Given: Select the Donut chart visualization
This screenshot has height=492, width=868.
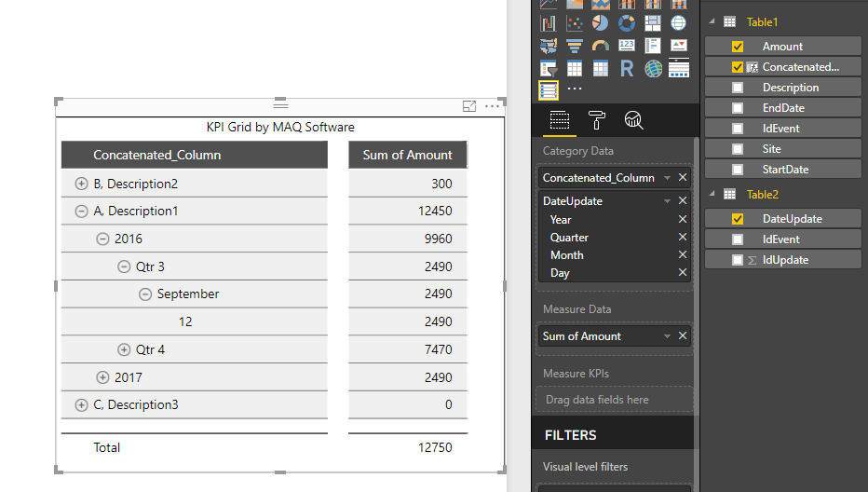Looking at the screenshot, I should (x=627, y=23).
